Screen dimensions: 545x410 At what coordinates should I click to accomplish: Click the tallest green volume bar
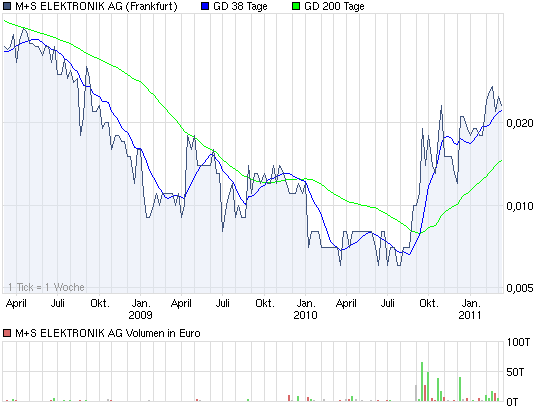pyautogui.click(x=422, y=382)
